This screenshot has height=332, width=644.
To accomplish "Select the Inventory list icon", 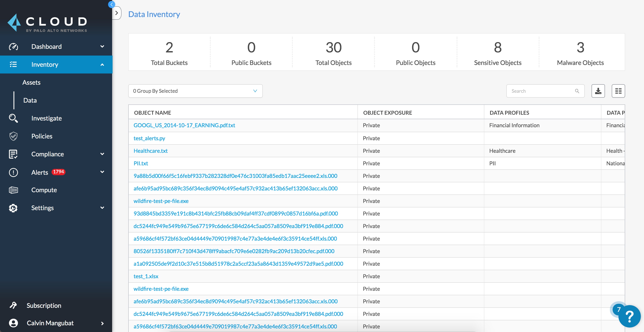I will (13, 65).
